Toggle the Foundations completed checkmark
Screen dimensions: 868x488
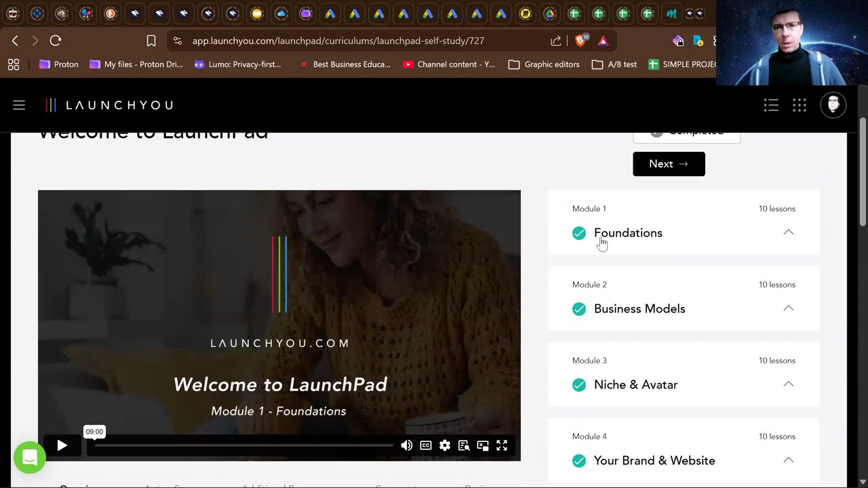pyautogui.click(x=579, y=233)
